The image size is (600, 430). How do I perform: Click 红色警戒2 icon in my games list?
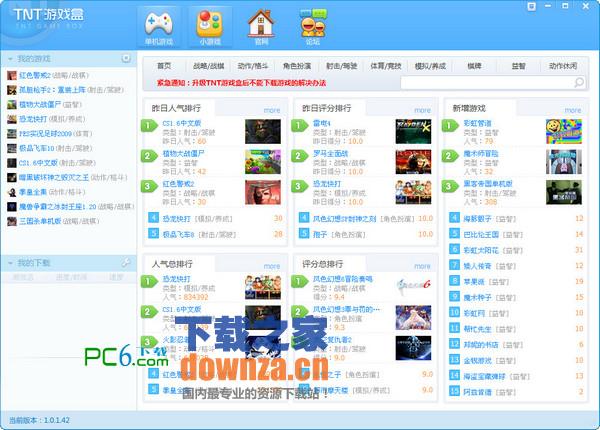coord(11,75)
